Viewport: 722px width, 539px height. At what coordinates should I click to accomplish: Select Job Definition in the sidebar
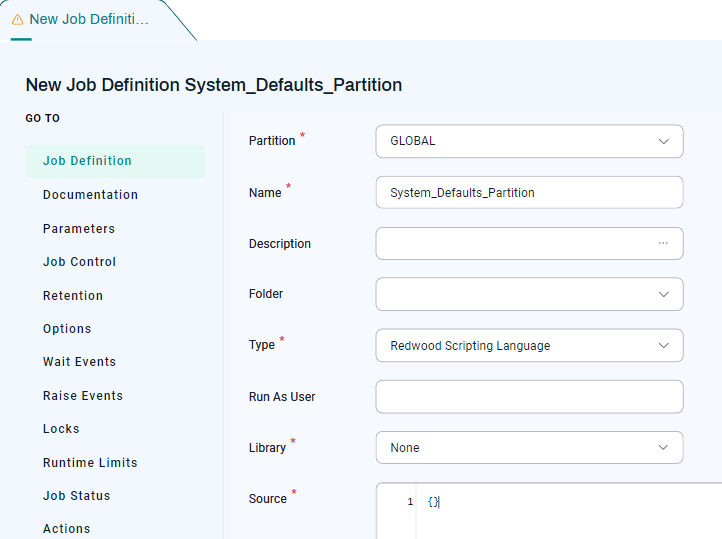coord(87,161)
